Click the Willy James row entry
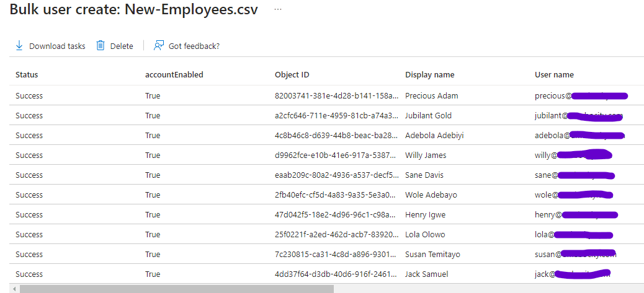 click(x=425, y=155)
